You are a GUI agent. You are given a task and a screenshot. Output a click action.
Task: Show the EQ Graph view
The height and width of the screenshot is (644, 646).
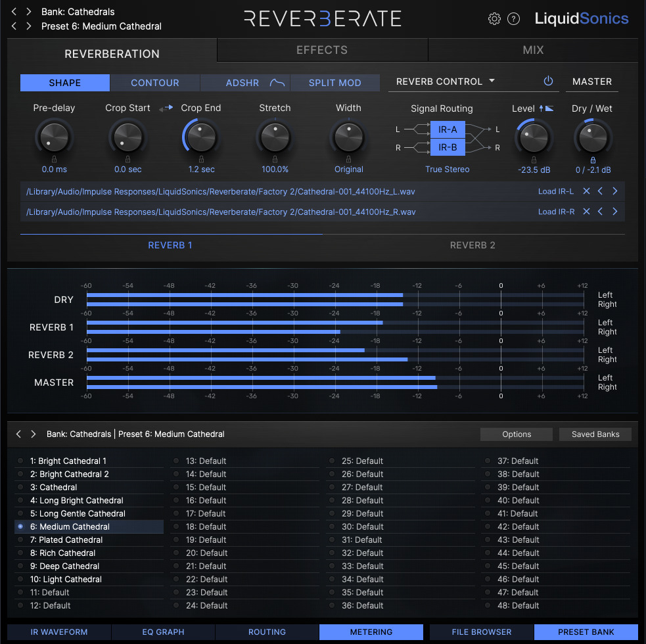[x=163, y=632]
